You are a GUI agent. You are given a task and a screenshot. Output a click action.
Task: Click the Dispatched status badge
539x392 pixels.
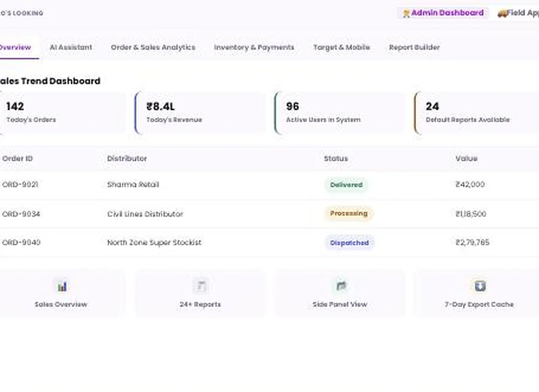349,243
